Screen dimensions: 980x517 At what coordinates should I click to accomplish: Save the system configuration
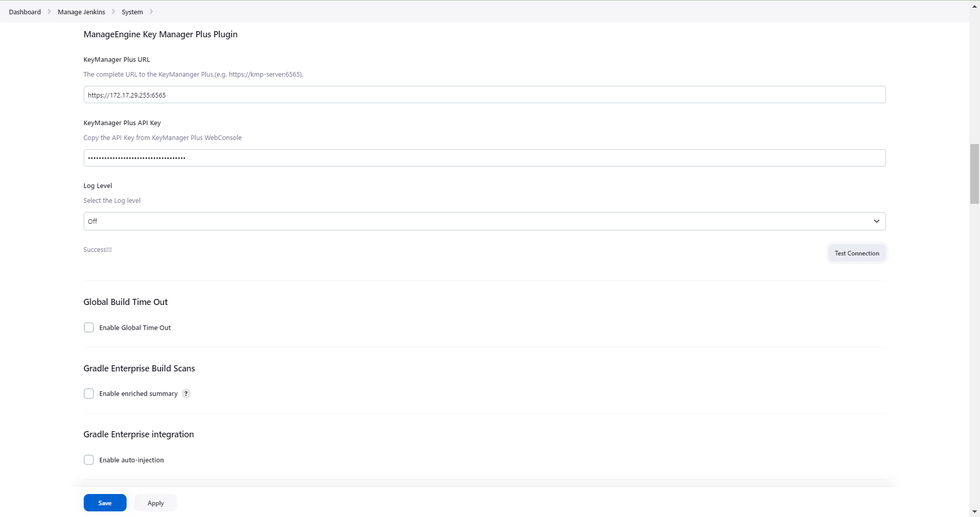[x=105, y=503]
